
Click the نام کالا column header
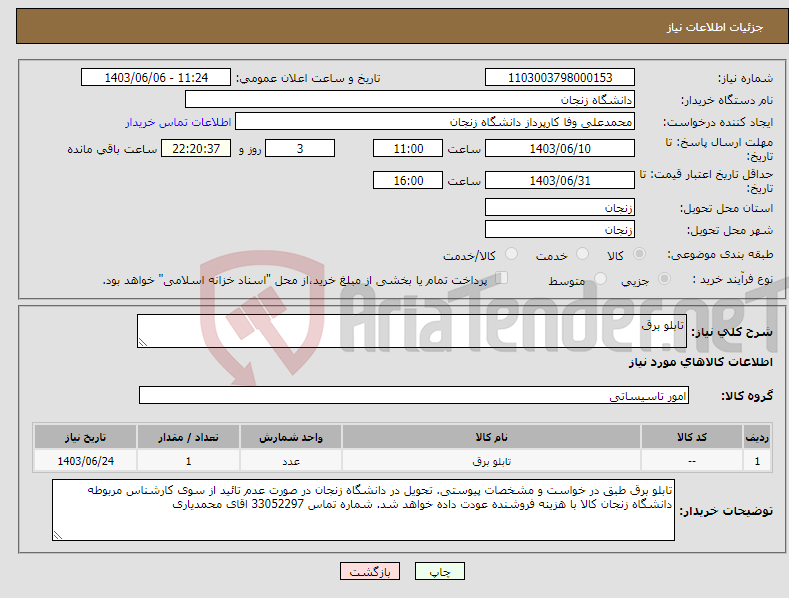(491, 437)
